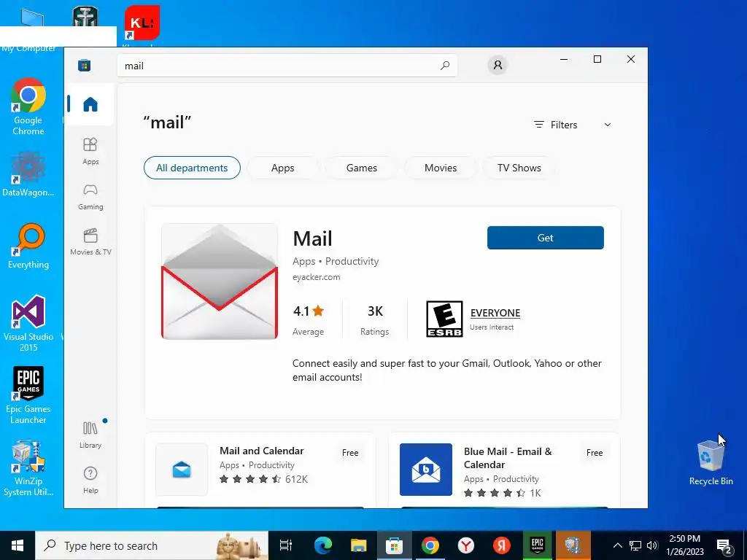The image size is (747, 560).
Task: Click the taskbar search box
Action: 152,545
